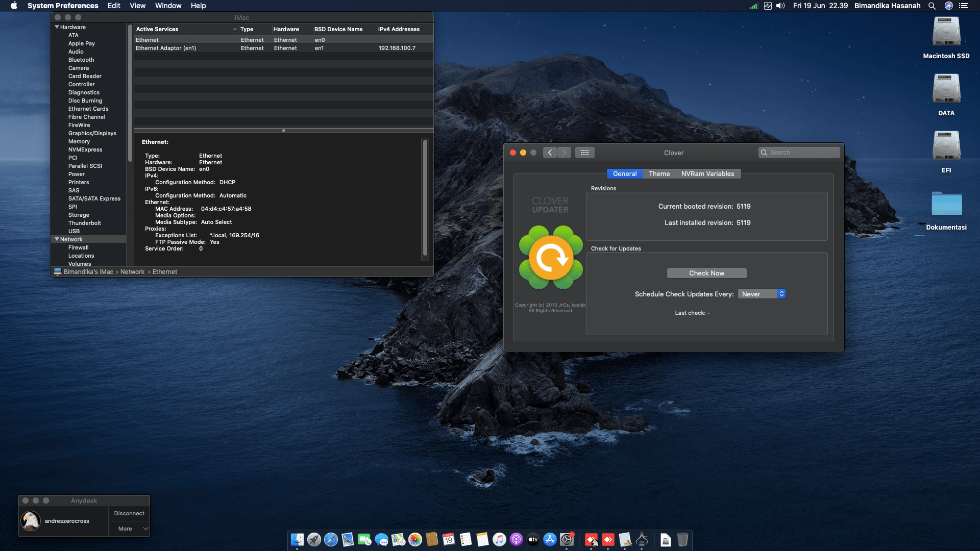
Task: Open Launchpad from the dock
Action: pyautogui.click(x=314, y=539)
